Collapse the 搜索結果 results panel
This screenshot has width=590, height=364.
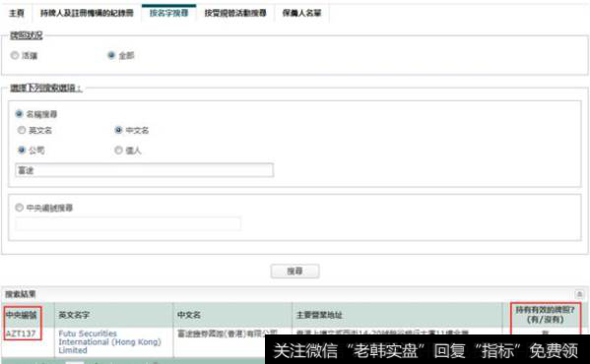tap(579, 294)
